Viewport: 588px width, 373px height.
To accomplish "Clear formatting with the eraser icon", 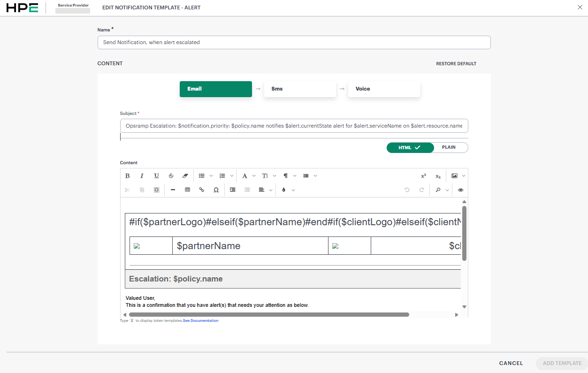I will point(185,176).
